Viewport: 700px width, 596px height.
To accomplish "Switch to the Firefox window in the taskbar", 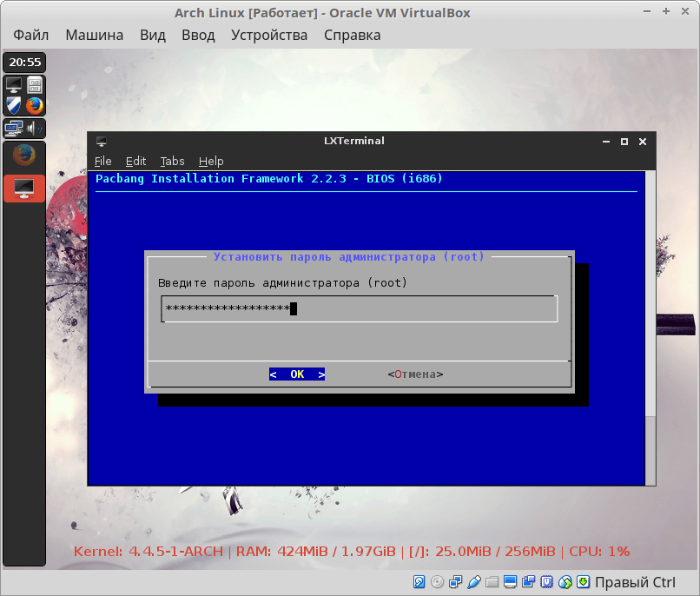I will pos(24,156).
